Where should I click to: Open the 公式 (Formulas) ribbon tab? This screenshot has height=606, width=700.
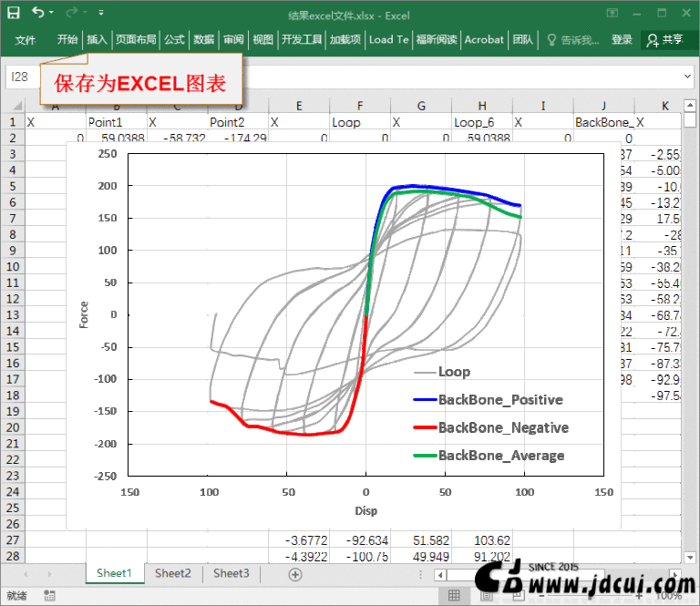coord(174,39)
